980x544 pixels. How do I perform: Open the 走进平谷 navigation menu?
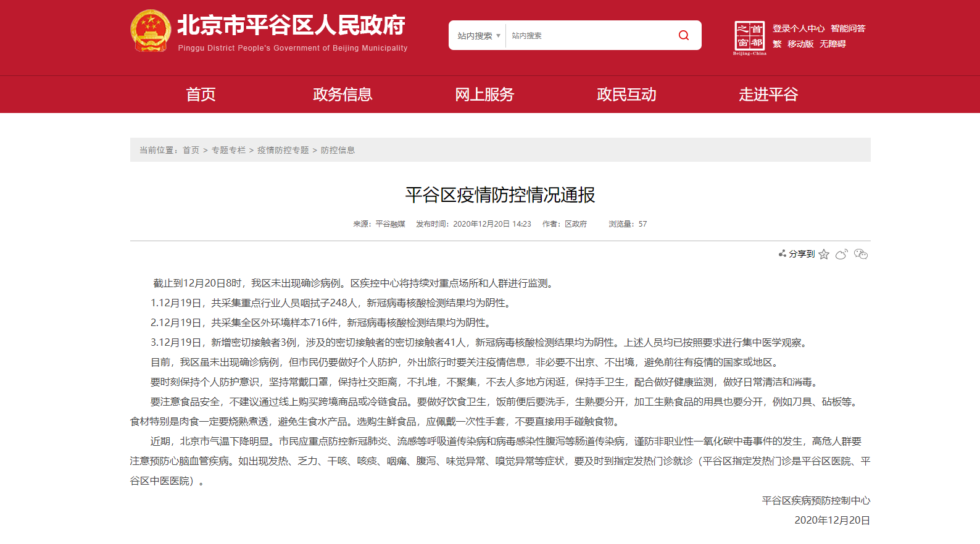[x=768, y=94]
